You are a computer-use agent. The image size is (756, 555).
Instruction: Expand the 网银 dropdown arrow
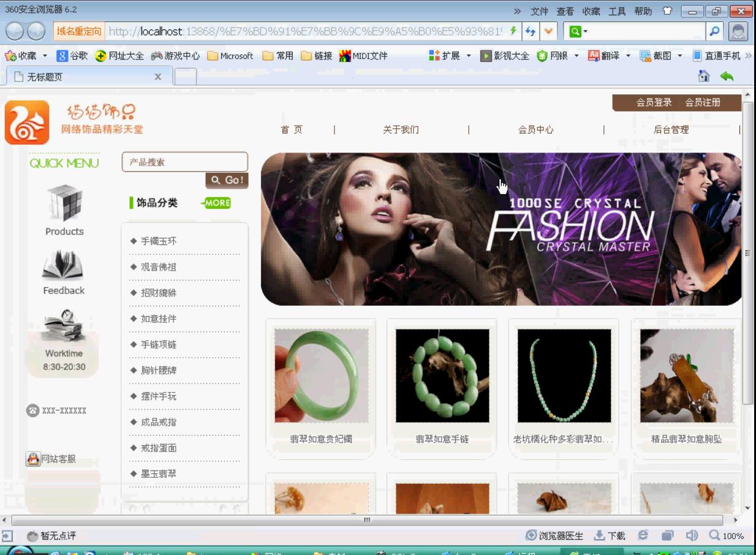point(576,56)
